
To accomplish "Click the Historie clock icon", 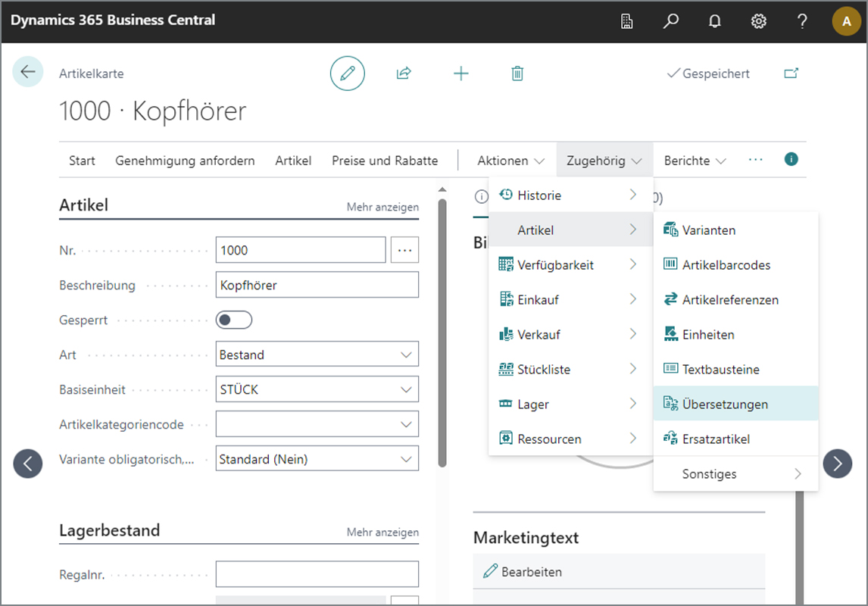I will coord(505,194).
